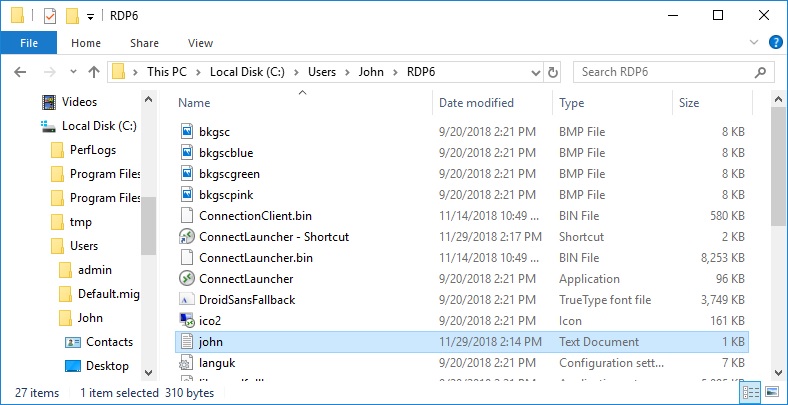Viewport: 788px width, 405px height.
Task: Refresh the RDP6 folder view
Action: [553, 72]
